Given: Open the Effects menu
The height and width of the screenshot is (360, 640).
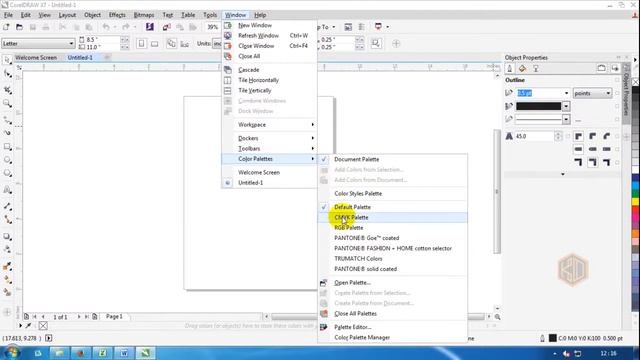Looking at the screenshot, I should pos(117,15).
